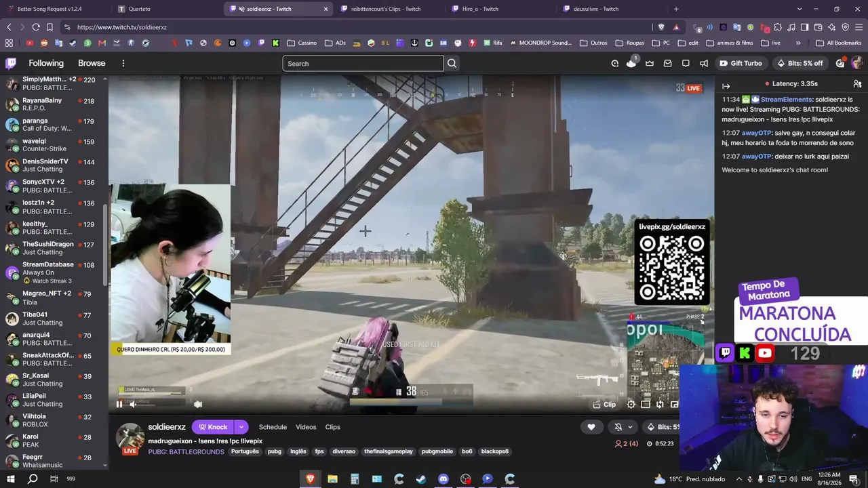Open the top-nav more options dots

pyautogui.click(x=123, y=63)
